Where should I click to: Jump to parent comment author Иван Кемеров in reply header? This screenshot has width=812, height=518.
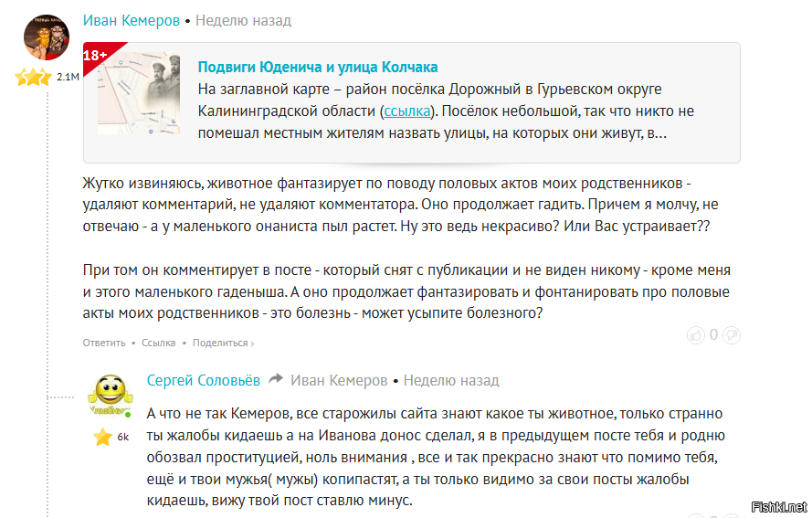coord(339,381)
